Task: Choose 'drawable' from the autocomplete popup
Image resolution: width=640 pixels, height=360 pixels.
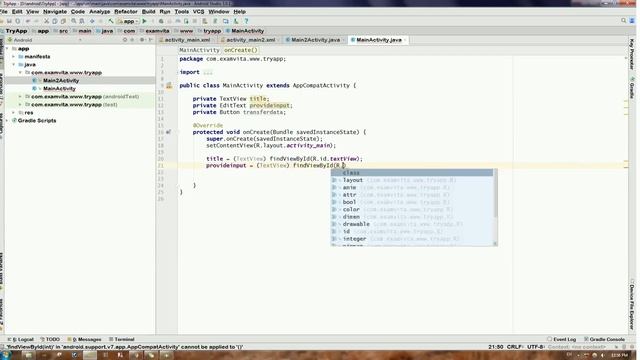Action: click(x=412, y=224)
